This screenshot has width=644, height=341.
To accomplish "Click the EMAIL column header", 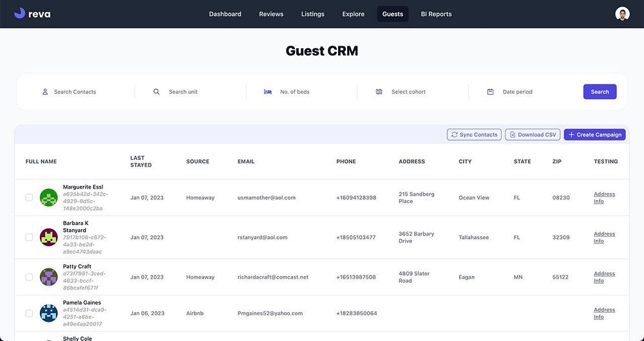I will (246, 161).
